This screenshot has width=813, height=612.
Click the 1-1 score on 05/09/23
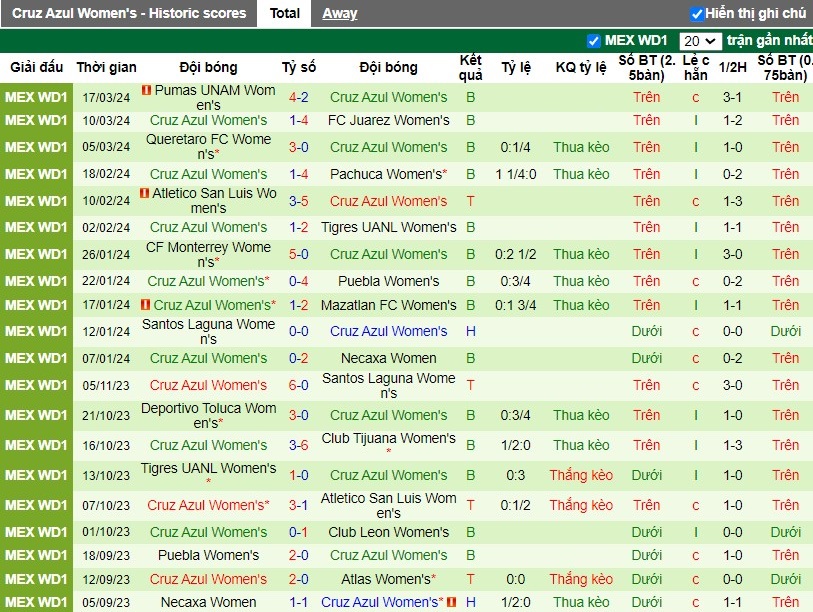tap(299, 602)
